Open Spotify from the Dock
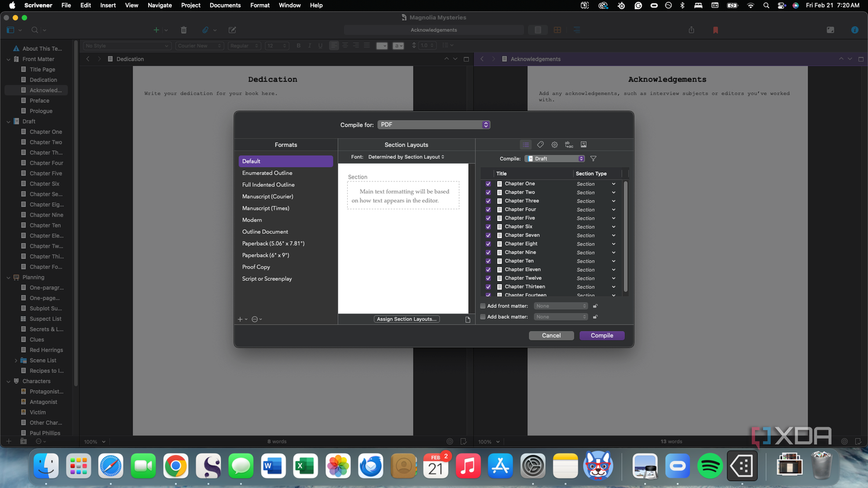Viewport: 868px width, 488px height. (709, 465)
